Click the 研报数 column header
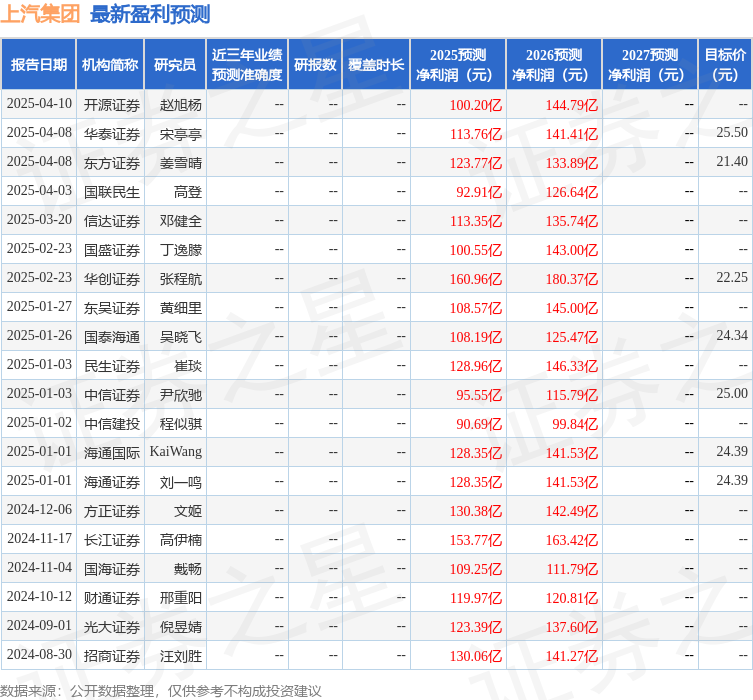Viewport: 753px width, 700px height. click(315, 64)
